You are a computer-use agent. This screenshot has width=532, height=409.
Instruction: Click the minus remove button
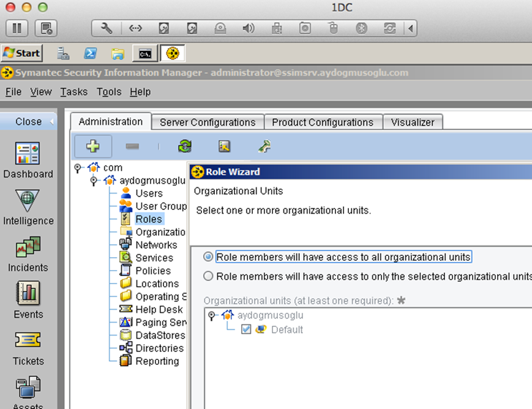pyautogui.click(x=132, y=146)
